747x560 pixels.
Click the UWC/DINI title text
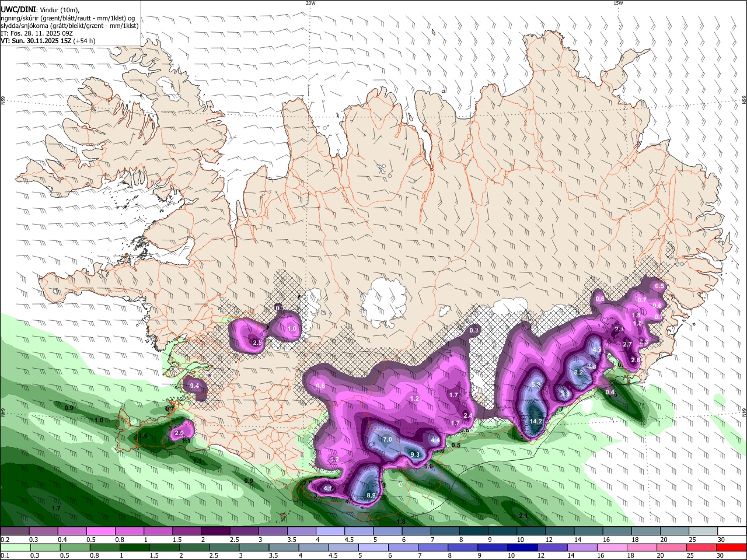pyautogui.click(x=19, y=10)
